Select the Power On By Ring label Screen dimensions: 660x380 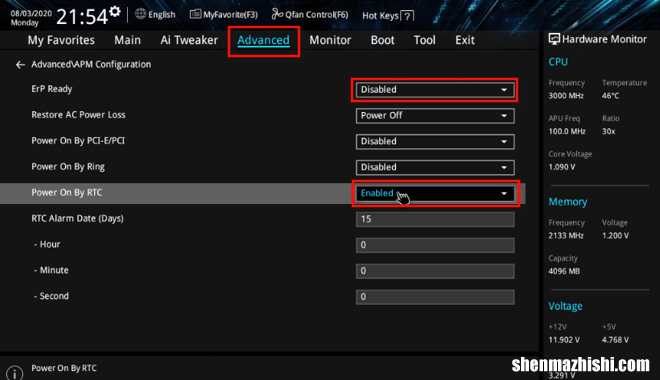tap(68, 167)
